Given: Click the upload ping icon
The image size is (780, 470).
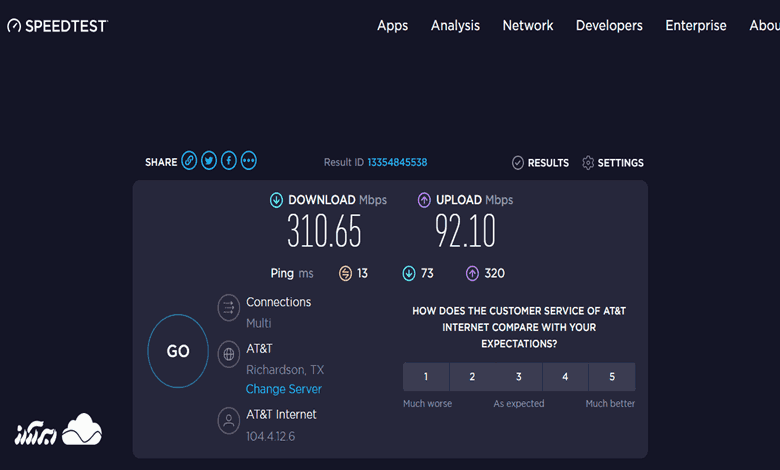Looking at the screenshot, I should (x=472, y=273).
